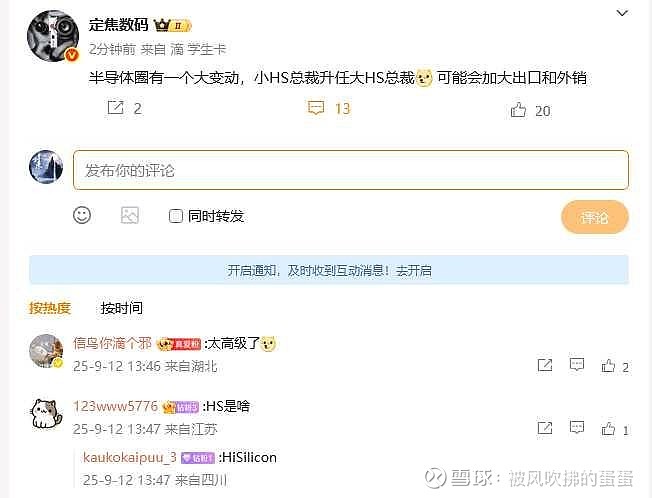652x498 pixels.
Task: Open 信鸟你滴个邪 user profile name
Action: [112, 343]
